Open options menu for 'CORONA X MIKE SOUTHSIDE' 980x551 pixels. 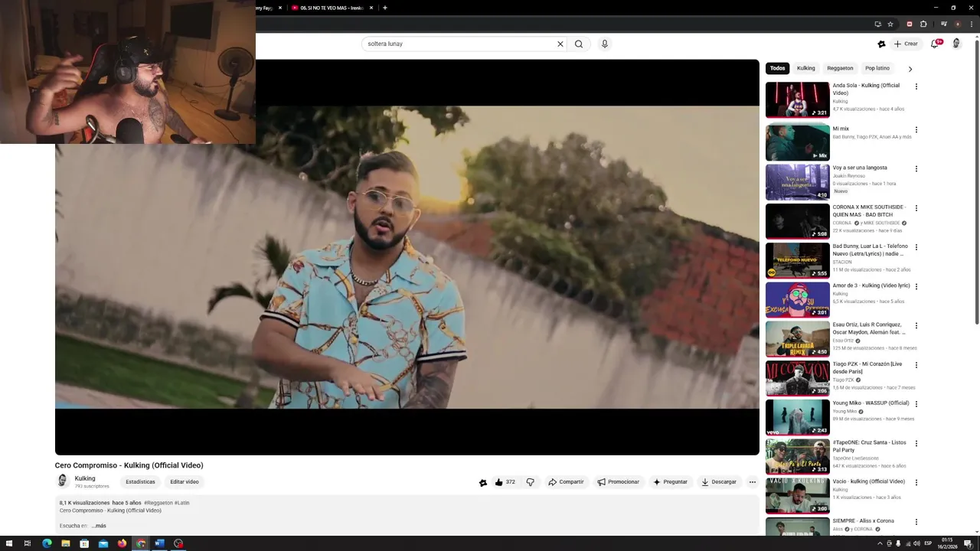pyautogui.click(x=916, y=208)
